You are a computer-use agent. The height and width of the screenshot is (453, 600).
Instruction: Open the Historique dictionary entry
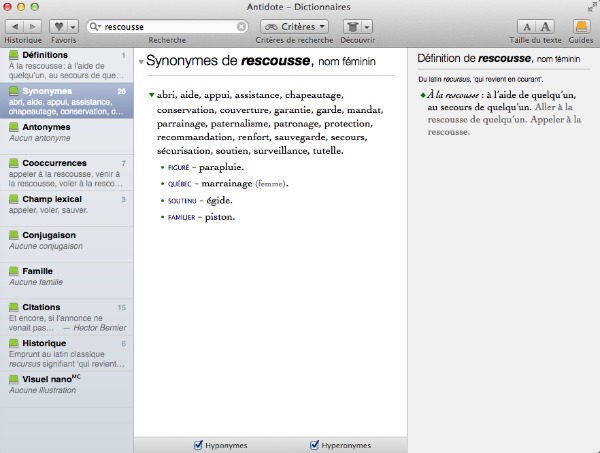67,353
